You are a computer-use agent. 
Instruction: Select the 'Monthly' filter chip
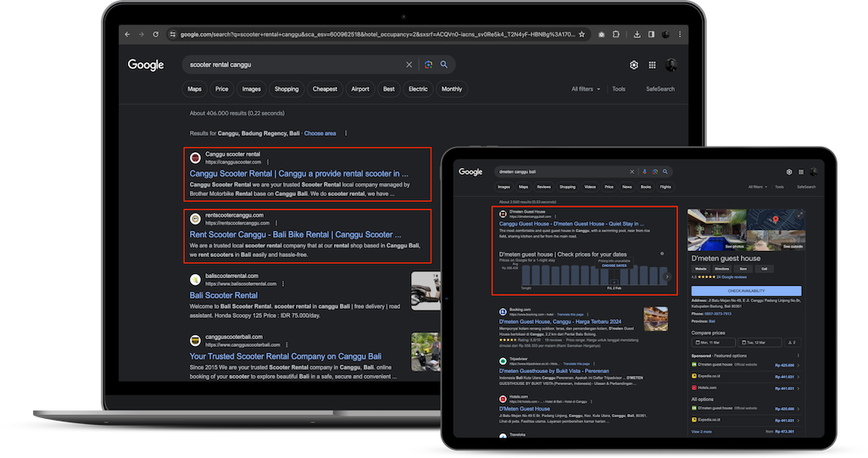pyautogui.click(x=452, y=89)
